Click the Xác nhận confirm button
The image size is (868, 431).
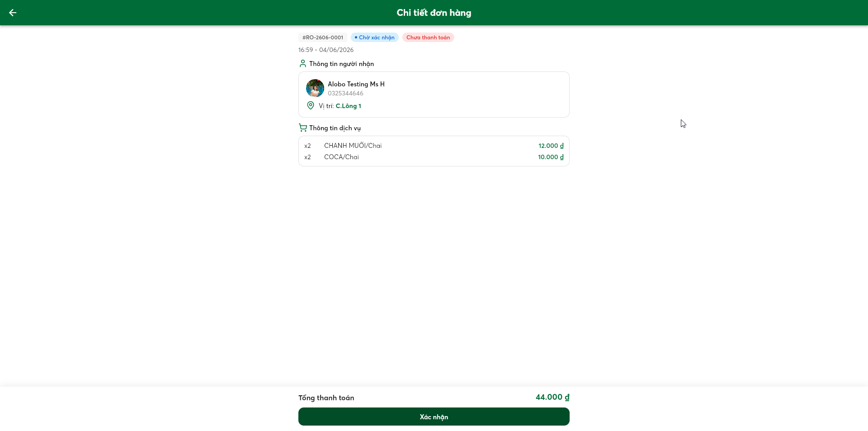434,417
